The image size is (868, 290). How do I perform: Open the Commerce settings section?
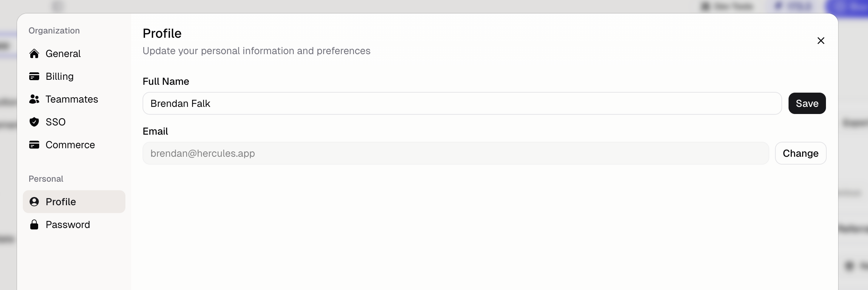pyautogui.click(x=70, y=145)
